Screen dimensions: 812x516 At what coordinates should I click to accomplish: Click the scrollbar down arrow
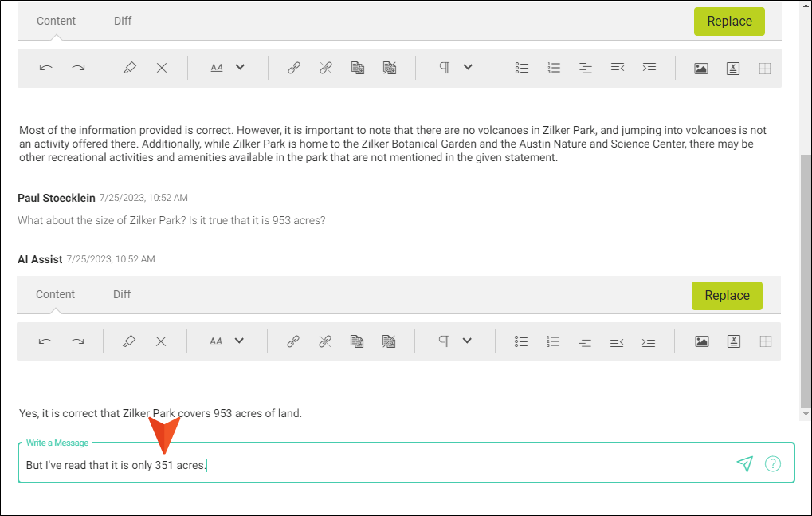806,414
